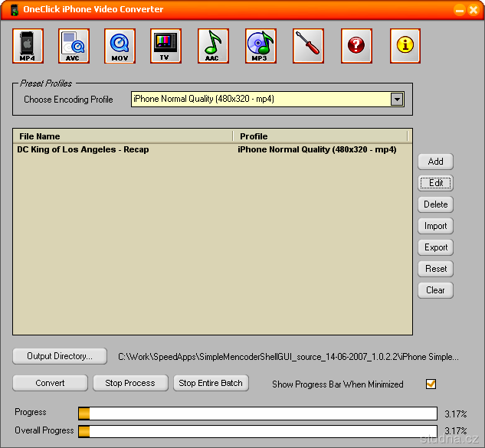Click the 3.17% value beside Progress
This screenshot has height=448, width=485.
(x=456, y=414)
